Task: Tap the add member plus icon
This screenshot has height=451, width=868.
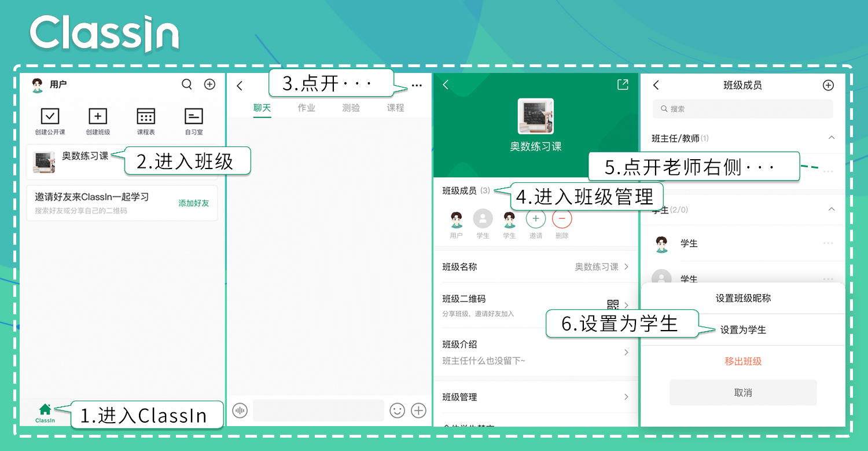Action: click(x=829, y=85)
